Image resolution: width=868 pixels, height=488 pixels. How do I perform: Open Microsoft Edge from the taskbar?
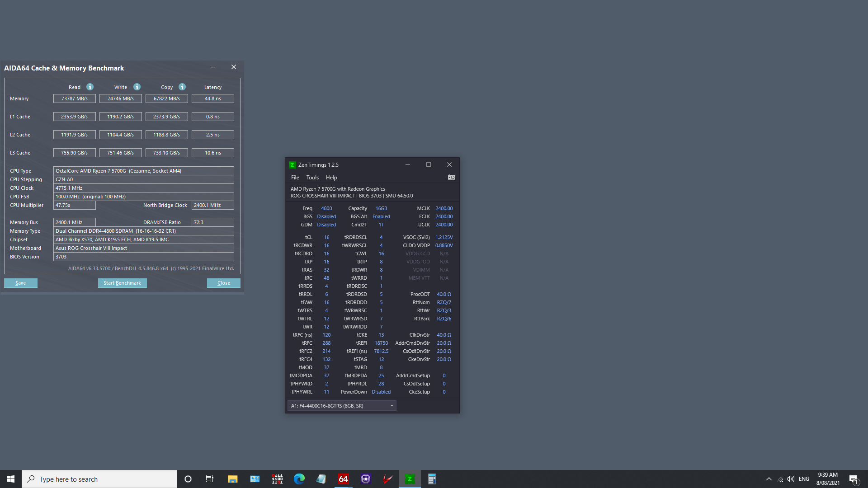(x=299, y=479)
